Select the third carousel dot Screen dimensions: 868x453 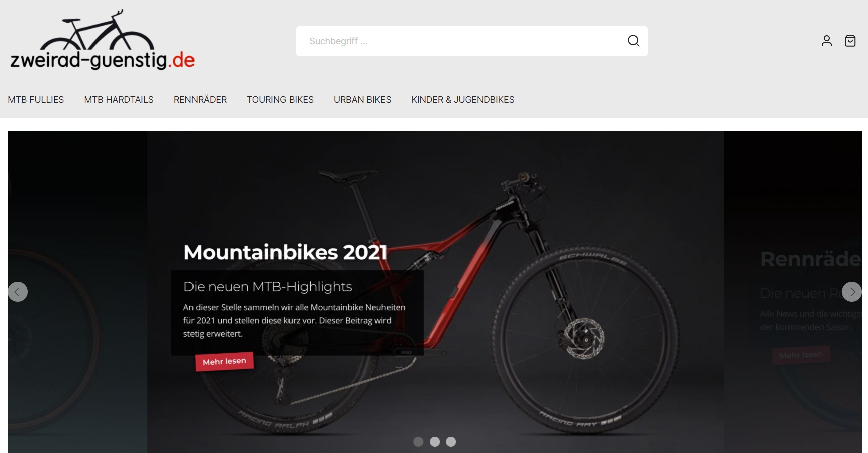(x=451, y=442)
